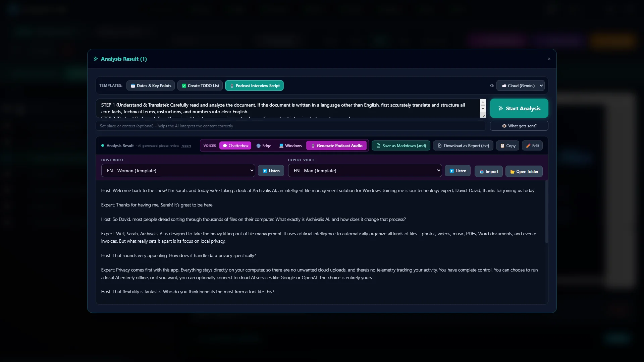The width and height of the screenshot is (644, 362).
Task: Open the voices folder
Action: click(x=524, y=172)
